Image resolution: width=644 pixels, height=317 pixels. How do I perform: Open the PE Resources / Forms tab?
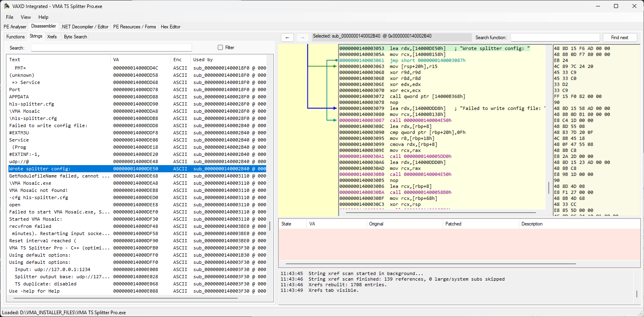tap(134, 27)
